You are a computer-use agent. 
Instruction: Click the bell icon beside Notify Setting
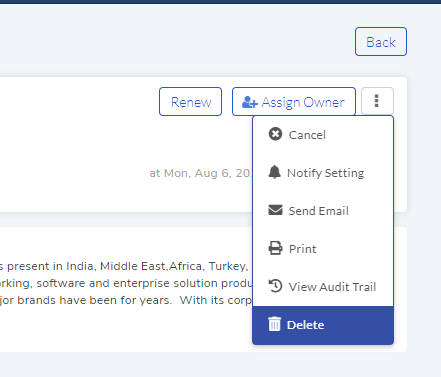point(275,172)
